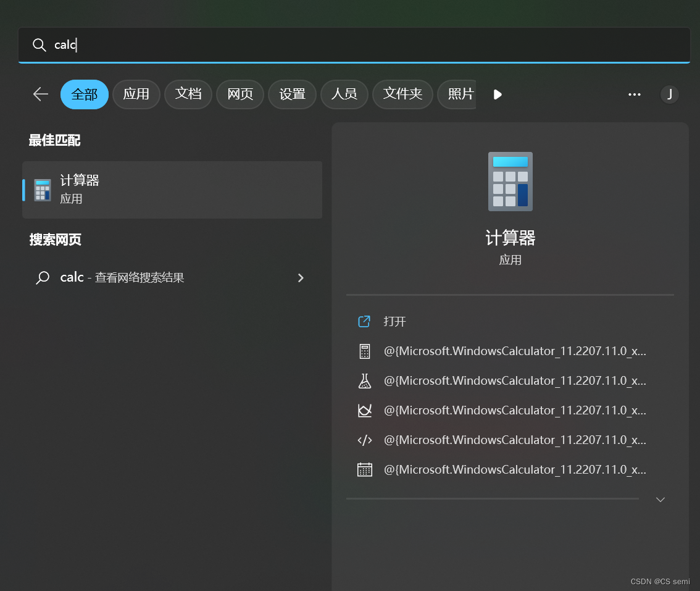Select the scientific calculator flask icon
Viewport: 700px width, 591px height.
[365, 380]
